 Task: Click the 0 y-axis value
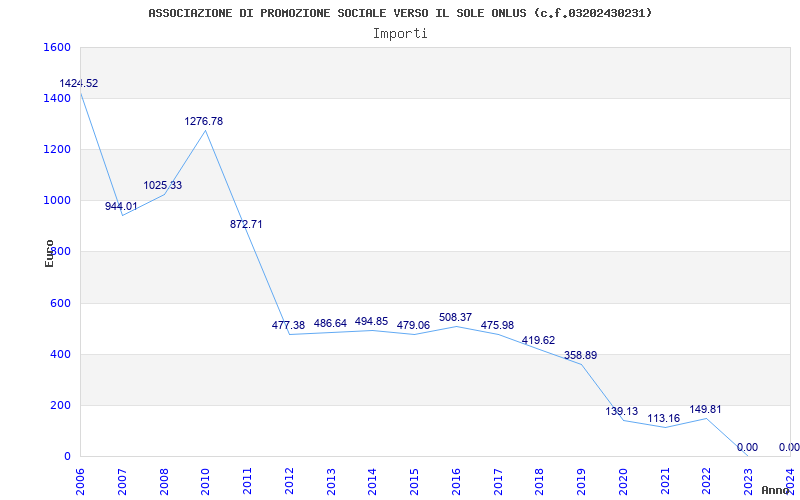click(67, 456)
